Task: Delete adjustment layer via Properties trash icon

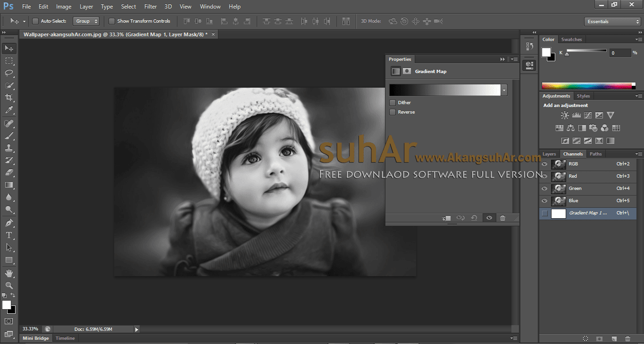Action: coord(502,218)
